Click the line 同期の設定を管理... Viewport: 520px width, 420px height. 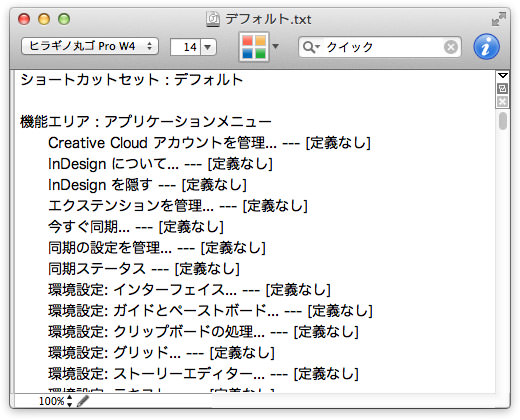pyautogui.click(x=157, y=248)
